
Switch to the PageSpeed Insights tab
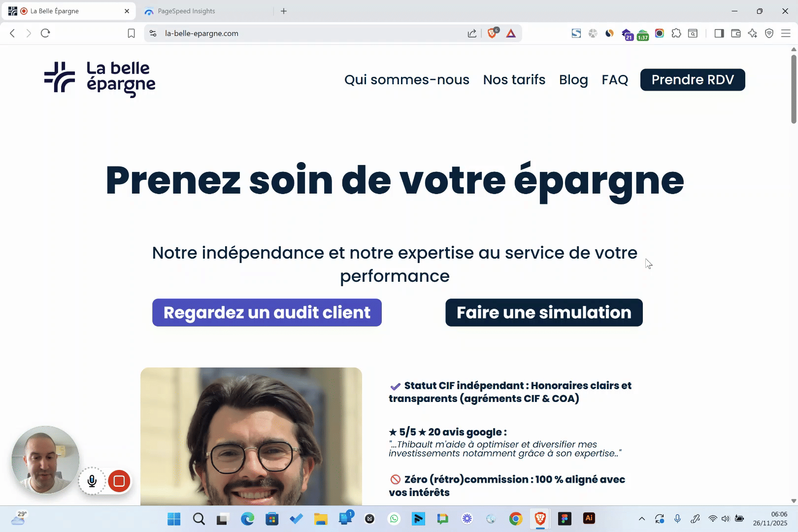pyautogui.click(x=186, y=11)
